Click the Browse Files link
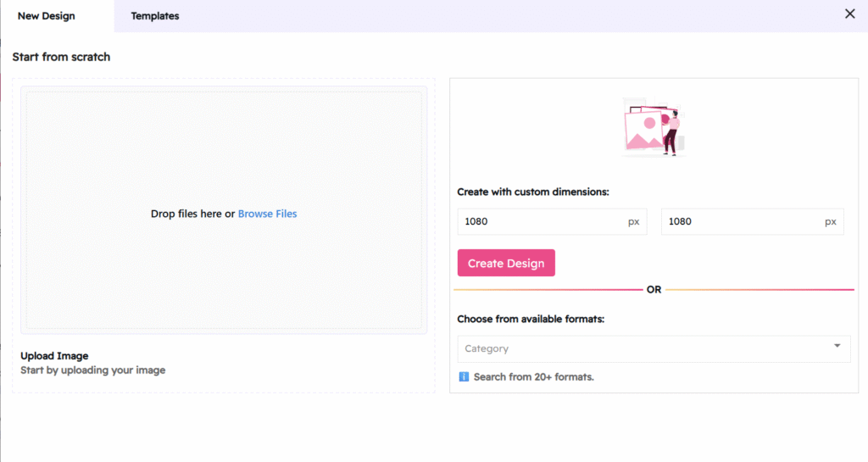 point(267,214)
